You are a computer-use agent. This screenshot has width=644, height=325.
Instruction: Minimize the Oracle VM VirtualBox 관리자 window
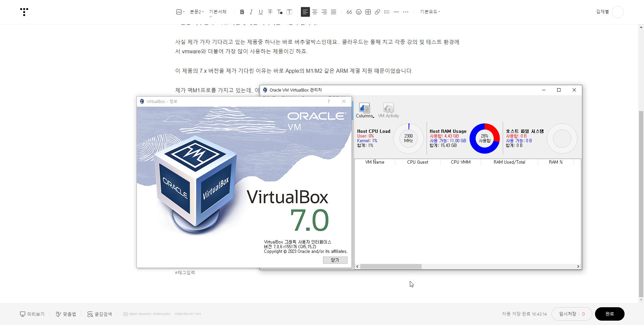[x=544, y=90]
